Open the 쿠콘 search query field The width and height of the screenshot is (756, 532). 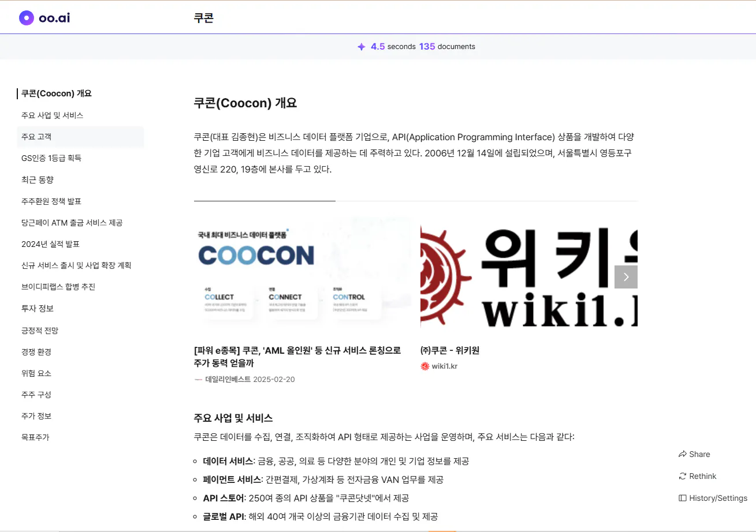click(204, 18)
